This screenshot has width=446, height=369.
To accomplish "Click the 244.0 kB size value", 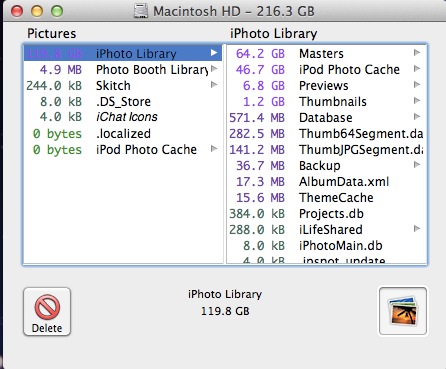I will coord(54,85).
